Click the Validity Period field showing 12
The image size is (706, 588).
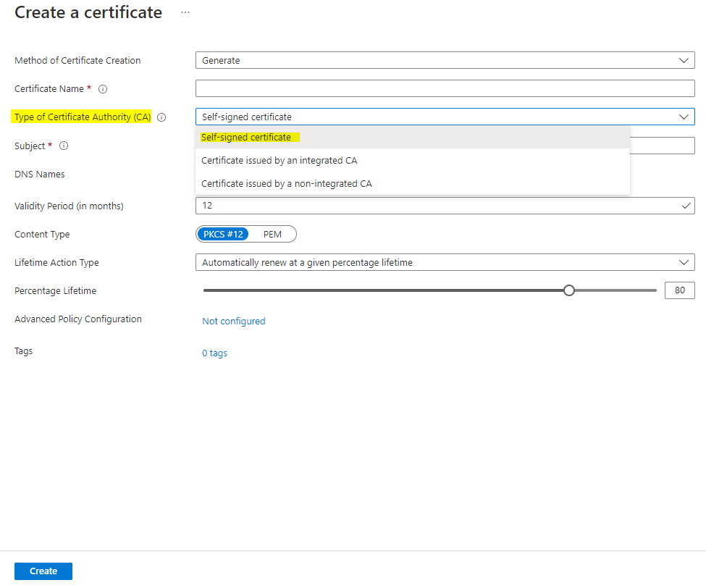(445, 206)
